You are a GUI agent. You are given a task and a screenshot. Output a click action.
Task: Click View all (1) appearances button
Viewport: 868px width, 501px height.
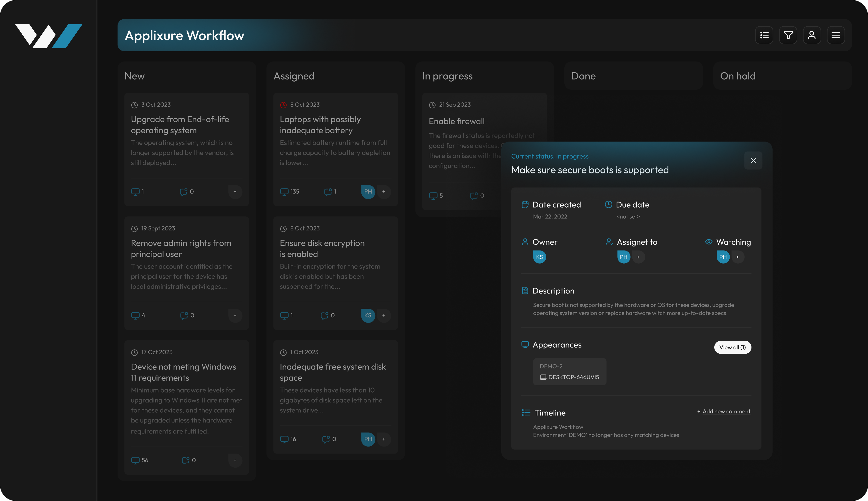click(732, 347)
